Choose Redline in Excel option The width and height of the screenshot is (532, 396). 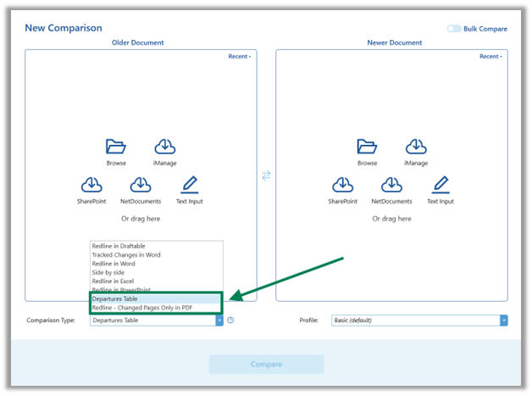click(x=157, y=282)
